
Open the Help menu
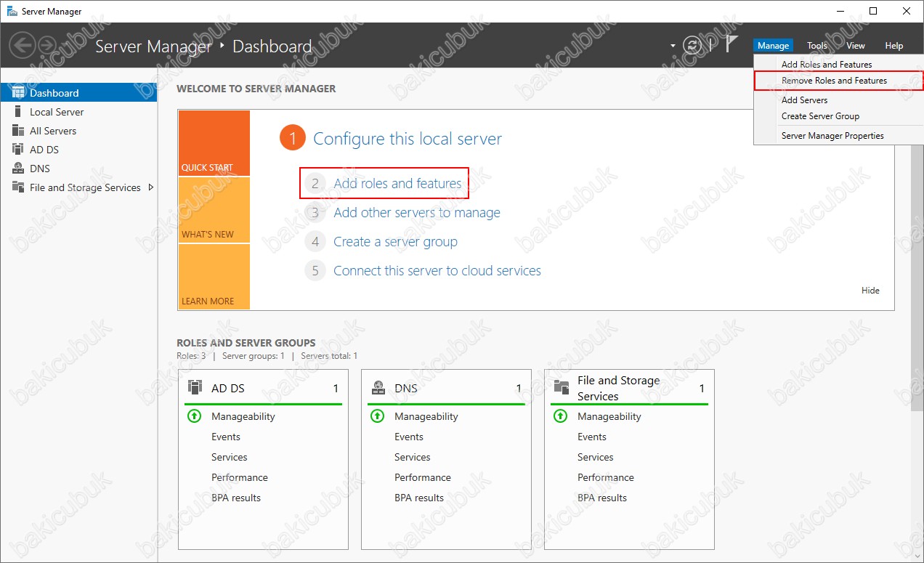[893, 46]
